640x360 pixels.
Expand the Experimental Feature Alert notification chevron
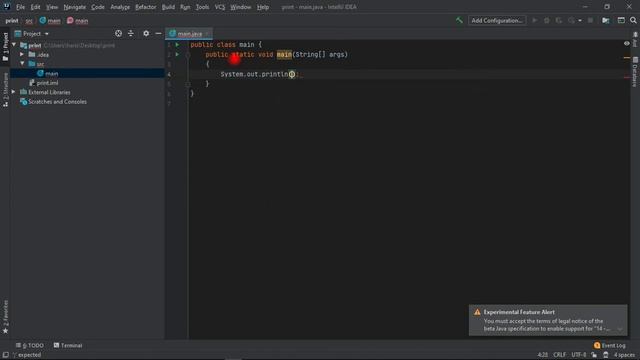620,329
